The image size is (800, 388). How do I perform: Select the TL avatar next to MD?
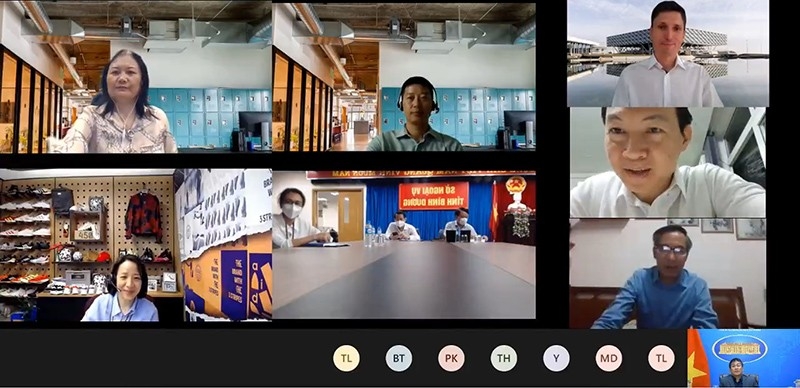pyautogui.click(x=661, y=358)
